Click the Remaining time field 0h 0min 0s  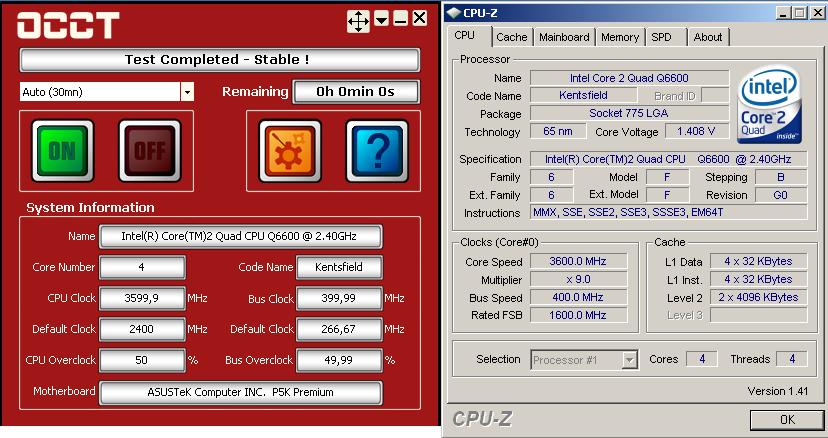[356, 92]
